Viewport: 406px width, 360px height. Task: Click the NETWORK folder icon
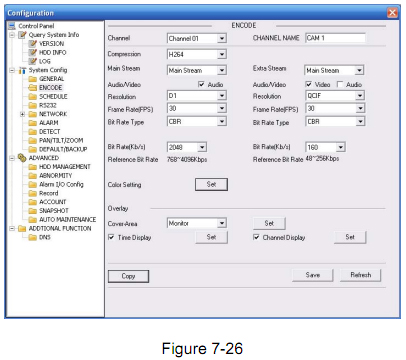[33, 114]
